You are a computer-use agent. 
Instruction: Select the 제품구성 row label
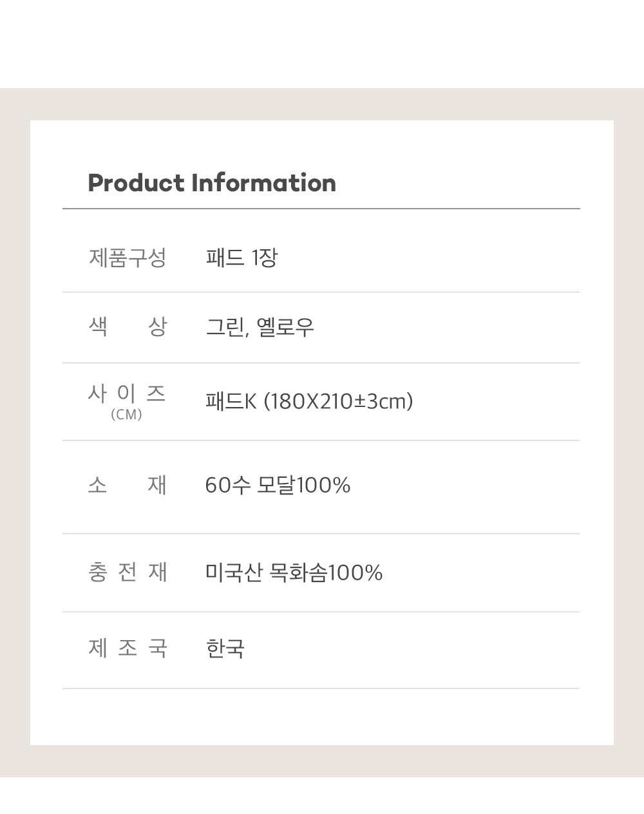tap(127, 258)
